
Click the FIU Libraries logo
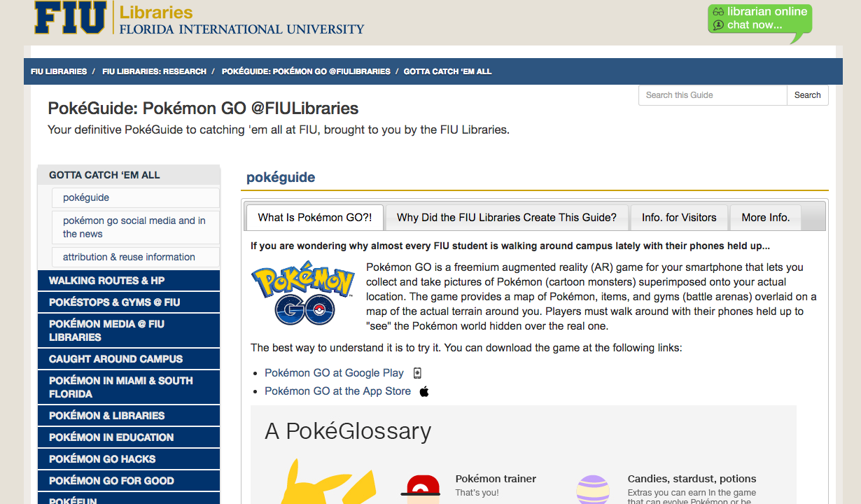(199, 18)
